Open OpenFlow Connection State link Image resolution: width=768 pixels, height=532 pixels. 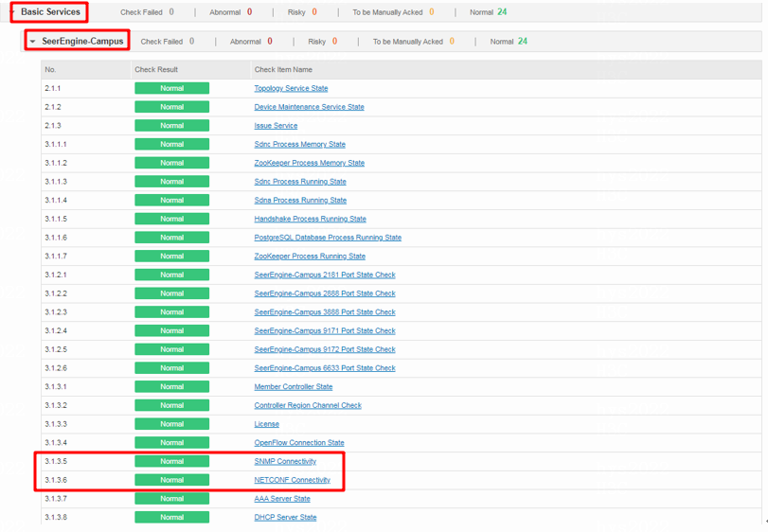[x=299, y=442]
